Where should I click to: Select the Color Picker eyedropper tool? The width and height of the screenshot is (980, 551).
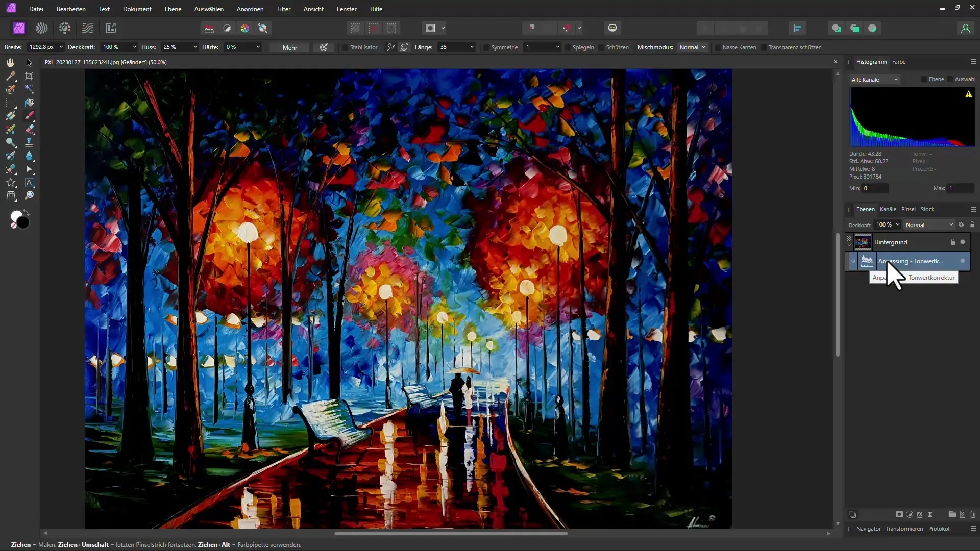coord(10,76)
